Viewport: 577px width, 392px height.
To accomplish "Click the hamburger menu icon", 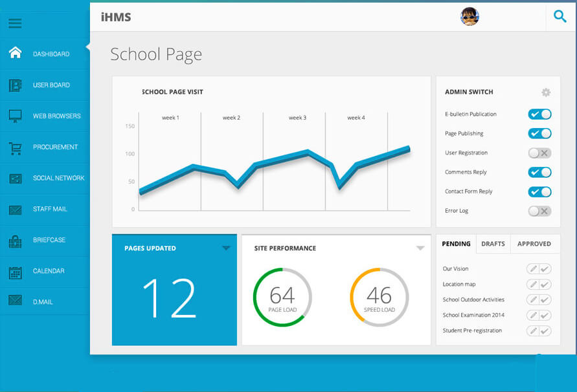I will (x=15, y=23).
